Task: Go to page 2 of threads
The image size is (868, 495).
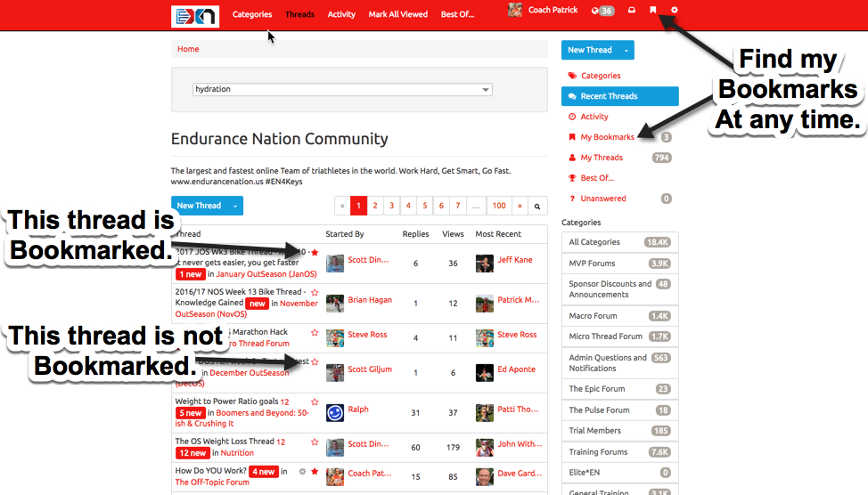Action: coord(375,206)
